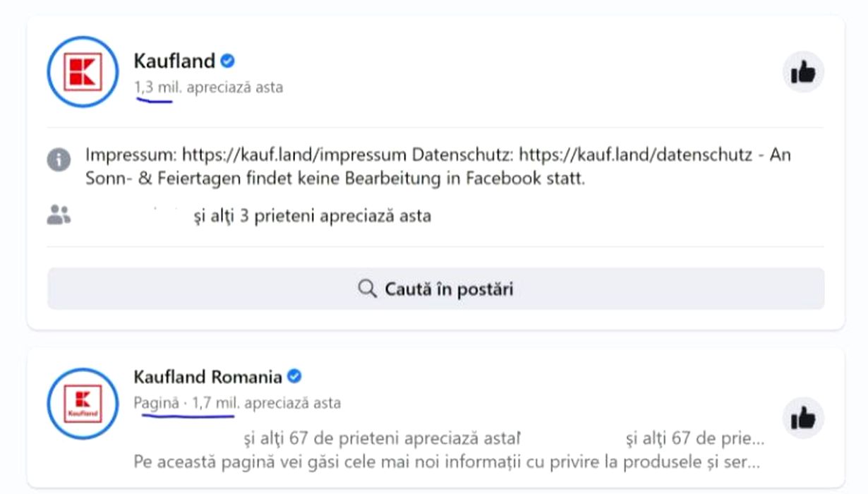Viewport: 868px width, 494px height.
Task: Click the info icon beside Impressum
Action: pyautogui.click(x=59, y=160)
